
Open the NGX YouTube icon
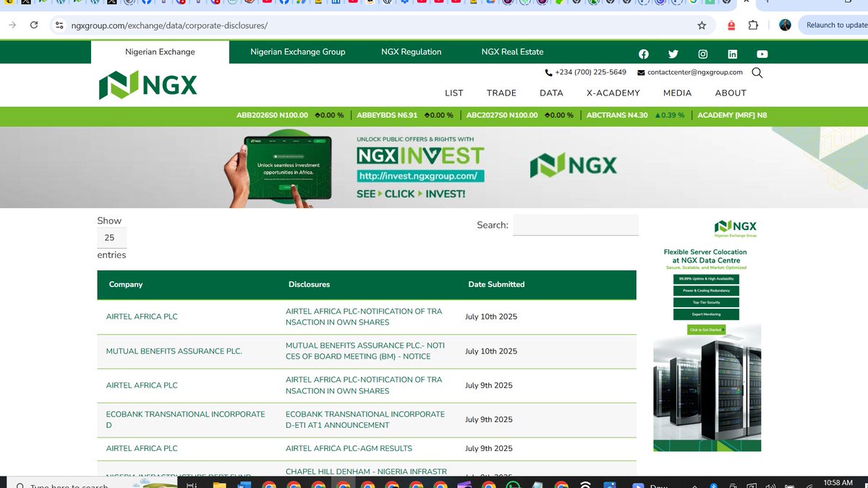pyautogui.click(x=762, y=54)
